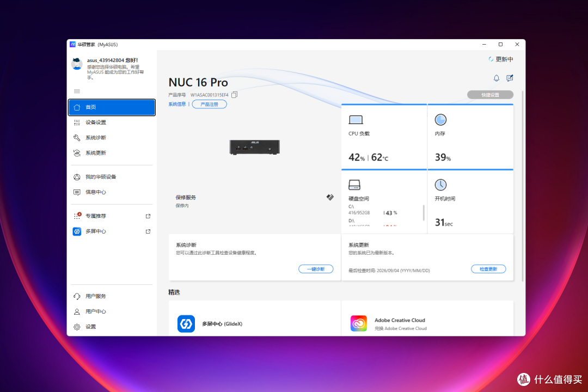The height and width of the screenshot is (392, 588).
Task: Click the CPU 42% load value
Action: [356, 157]
